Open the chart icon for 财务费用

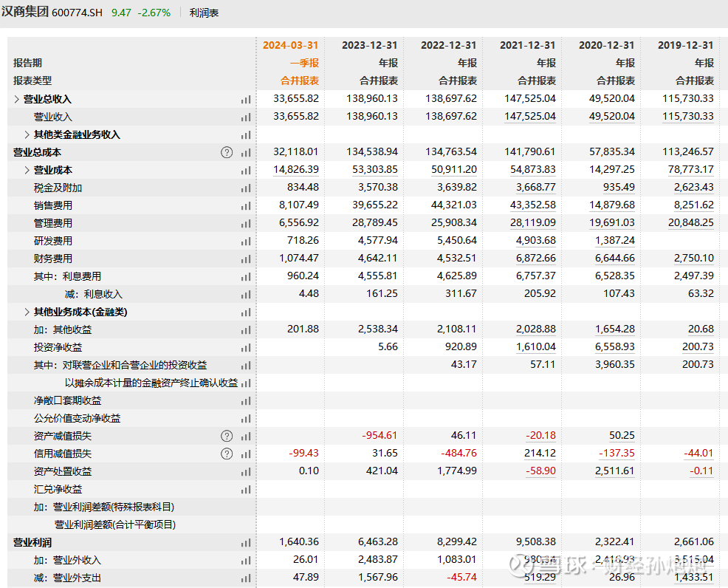pyautogui.click(x=246, y=259)
